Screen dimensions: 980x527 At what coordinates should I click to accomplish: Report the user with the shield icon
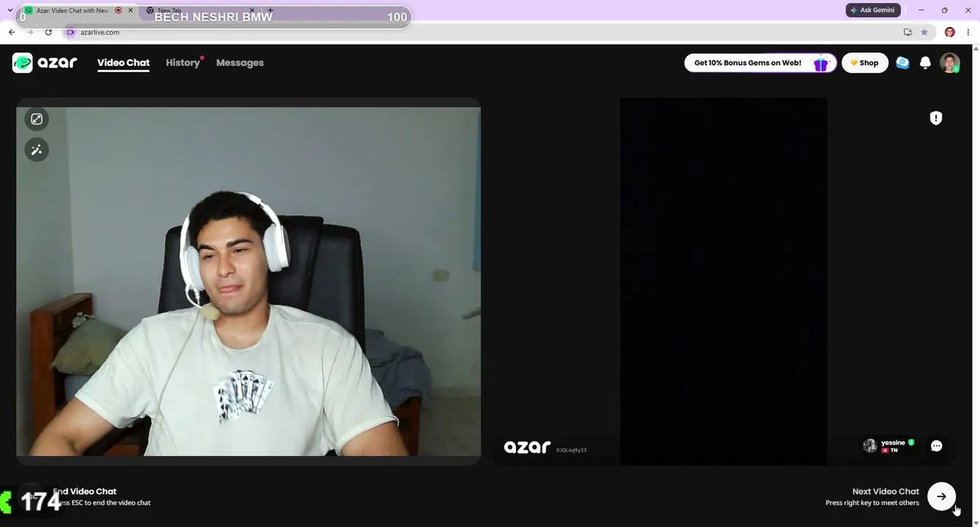(935, 118)
